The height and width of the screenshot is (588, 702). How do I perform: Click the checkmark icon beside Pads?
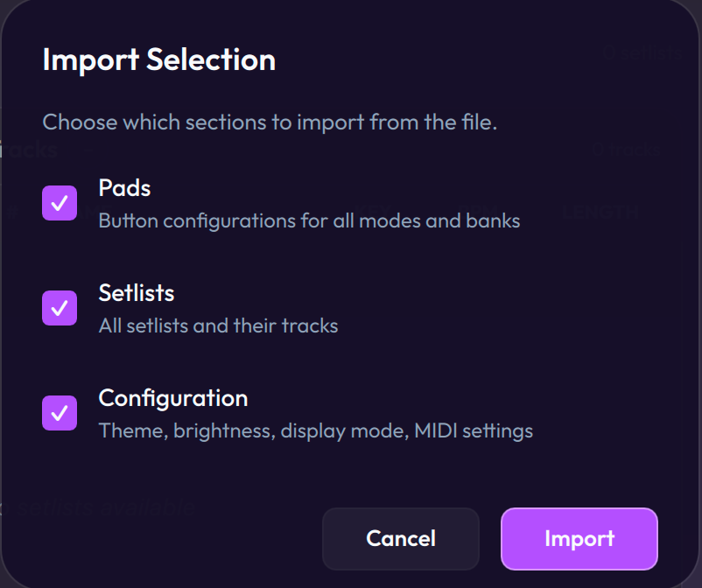tap(60, 203)
